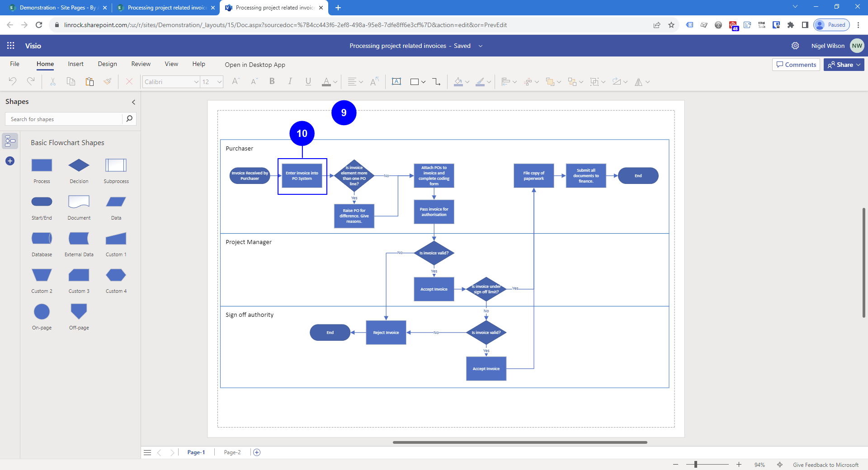Toggle Bold formatting
Image resolution: width=868 pixels, height=470 pixels.
tap(272, 82)
